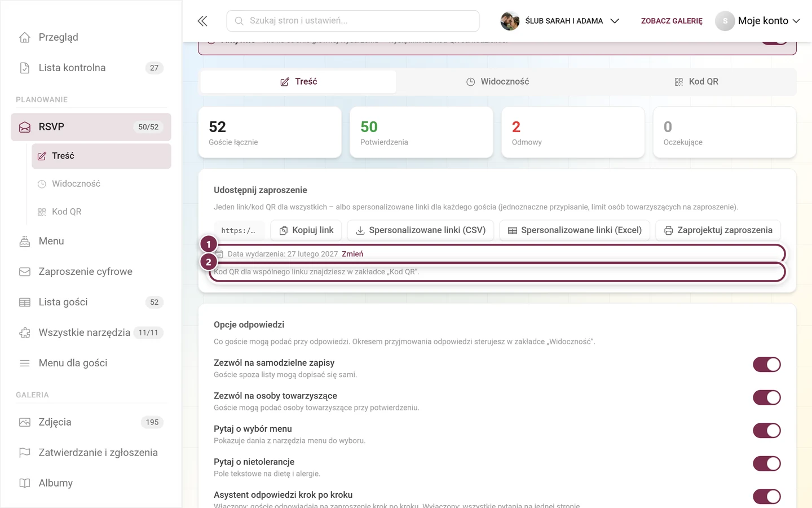Click the Menu cake icon in sidebar
The height and width of the screenshot is (508, 812).
(25, 241)
